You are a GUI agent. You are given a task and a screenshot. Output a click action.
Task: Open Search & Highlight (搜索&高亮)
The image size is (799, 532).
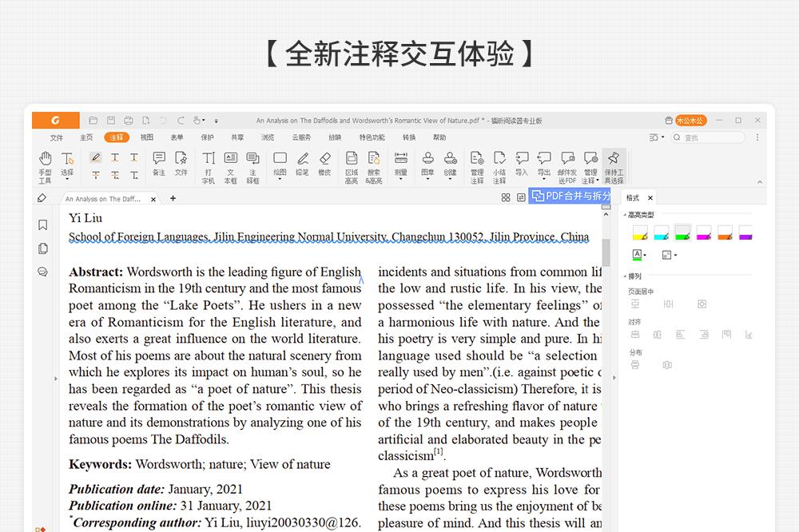coord(373,167)
